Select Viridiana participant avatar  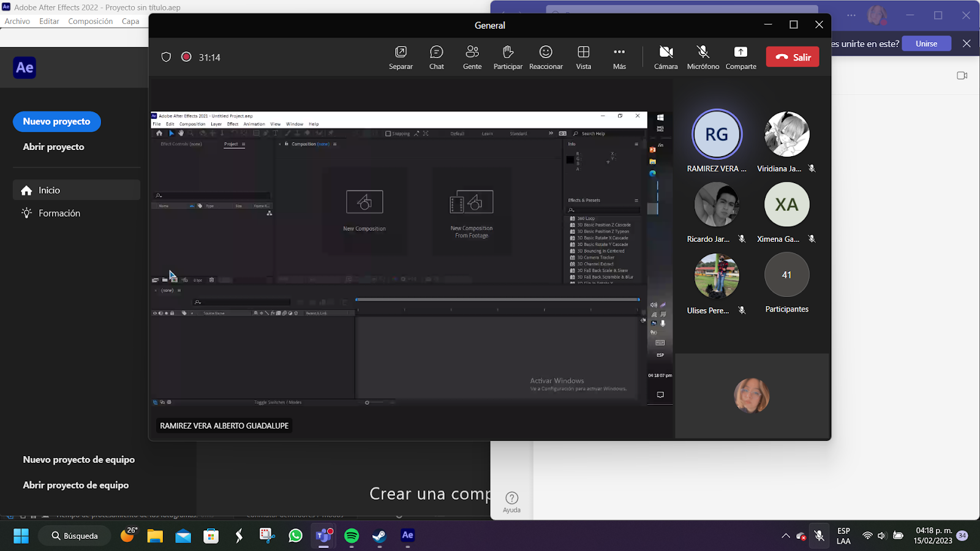pyautogui.click(x=787, y=134)
